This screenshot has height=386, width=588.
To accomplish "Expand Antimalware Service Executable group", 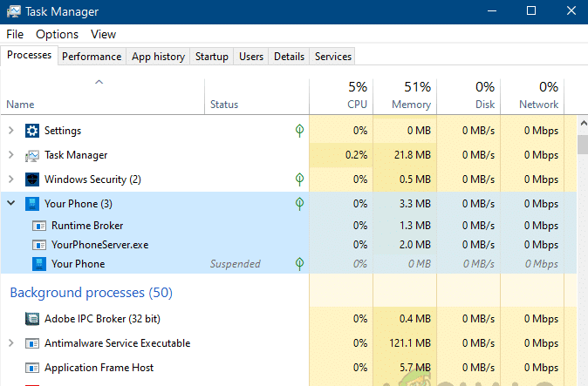I will (10, 343).
